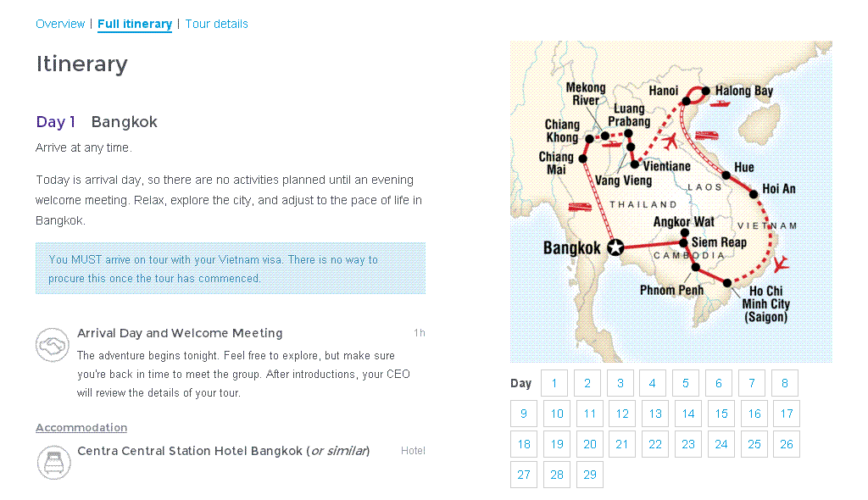Click the Accommodation heading link
This screenshot has height=500, width=868.
pos(81,427)
